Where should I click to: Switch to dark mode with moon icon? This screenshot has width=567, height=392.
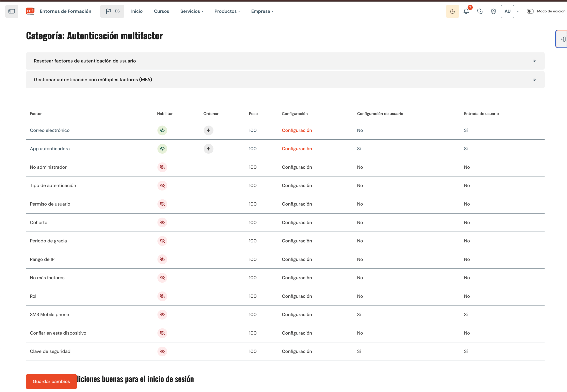point(452,11)
